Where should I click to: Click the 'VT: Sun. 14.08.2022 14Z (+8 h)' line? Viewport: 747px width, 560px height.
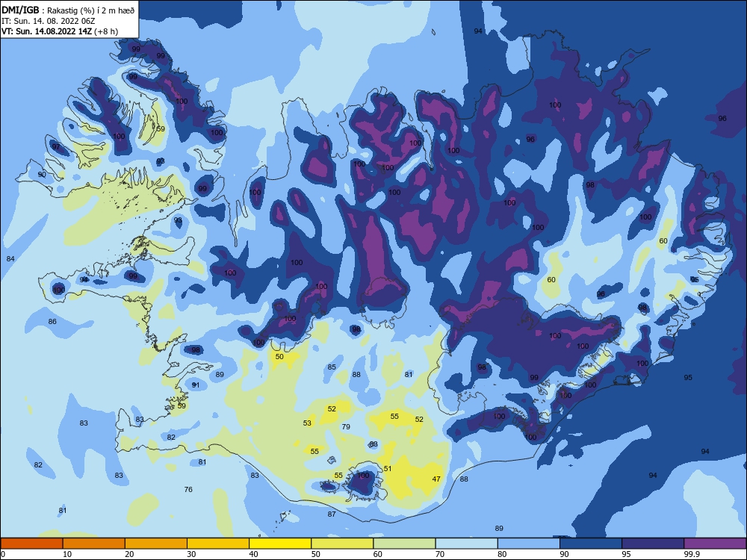60,31
